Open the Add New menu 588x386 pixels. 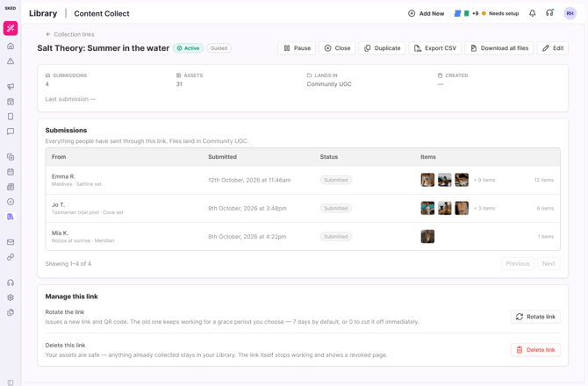point(426,13)
